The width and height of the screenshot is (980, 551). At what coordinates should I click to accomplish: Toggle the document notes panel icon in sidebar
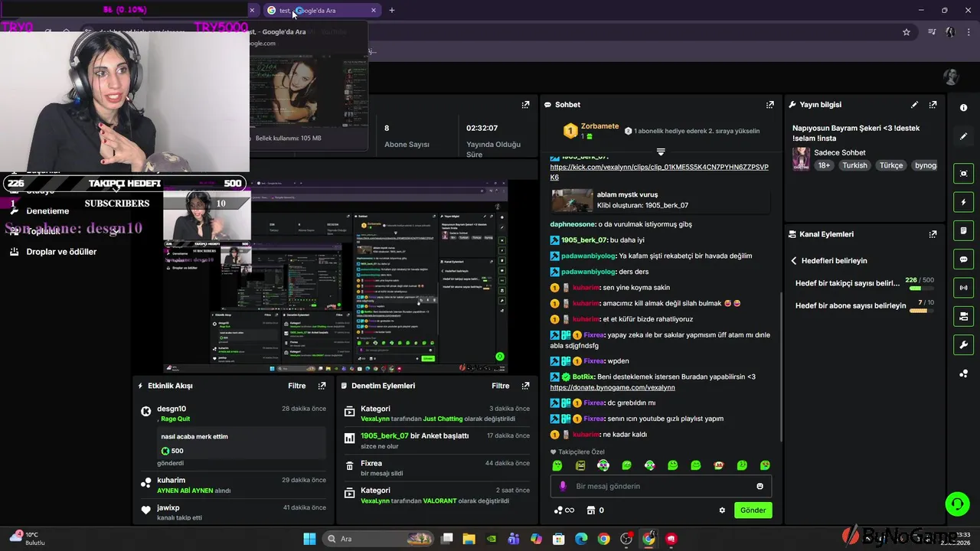pyautogui.click(x=963, y=230)
